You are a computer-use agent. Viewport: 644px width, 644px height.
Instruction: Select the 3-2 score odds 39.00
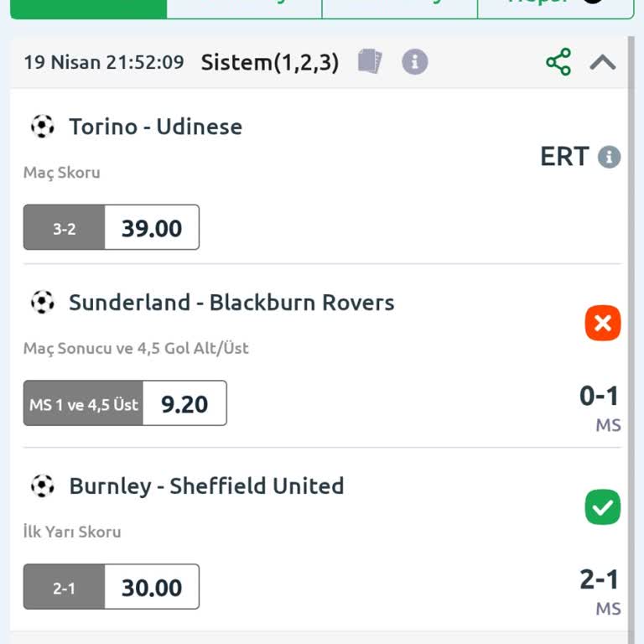point(112,227)
